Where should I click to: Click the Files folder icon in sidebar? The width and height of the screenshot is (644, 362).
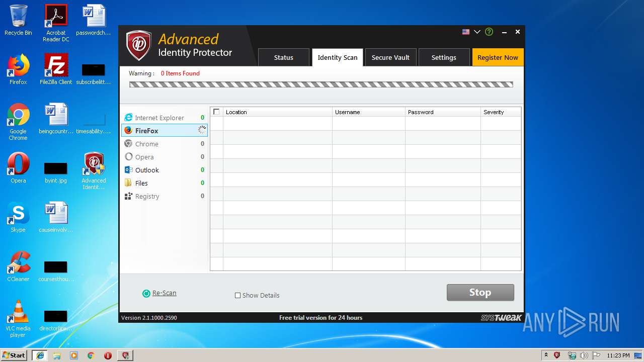click(128, 183)
